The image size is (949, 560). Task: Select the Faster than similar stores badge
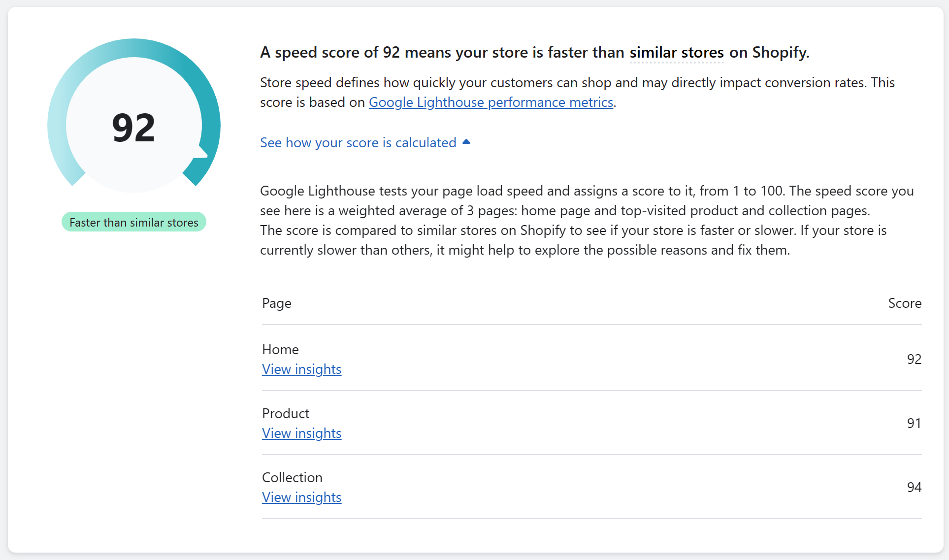pyautogui.click(x=134, y=222)
